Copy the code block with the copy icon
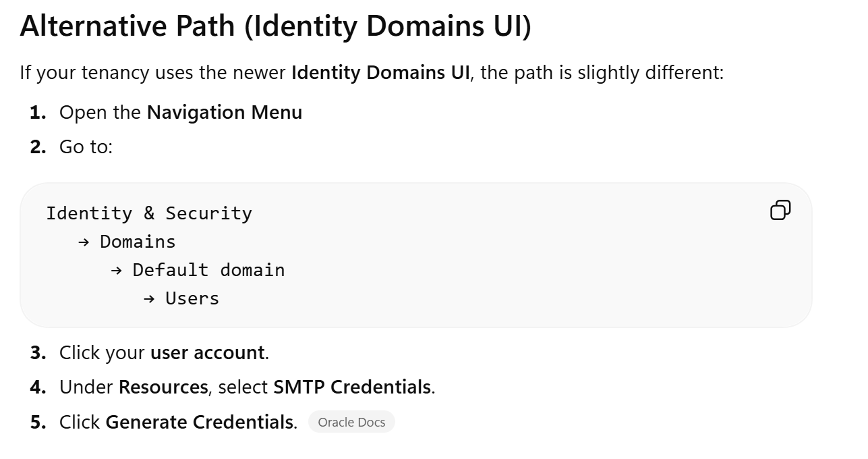Screen dimensions: 868x459 click(x=780, y=211)
